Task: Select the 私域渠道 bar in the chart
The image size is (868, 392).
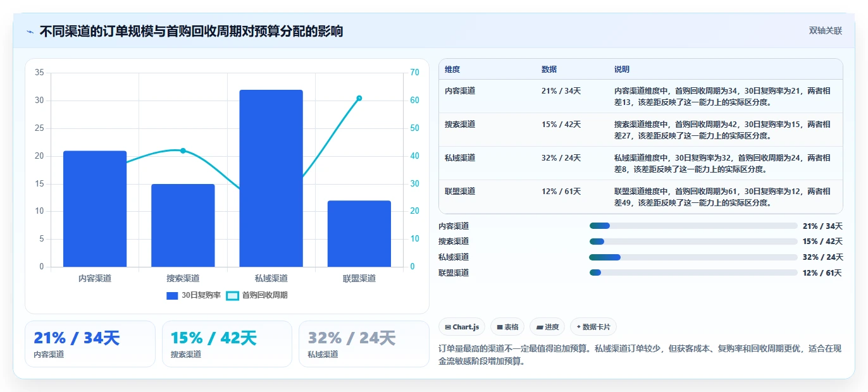Action: (x=271, y=178)
